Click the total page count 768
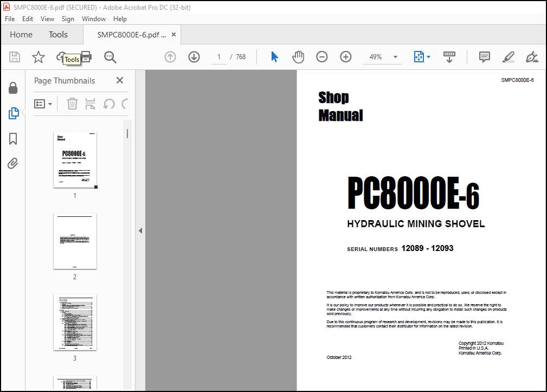This screenshot has width=547, height=392. [x=241, y=57]
